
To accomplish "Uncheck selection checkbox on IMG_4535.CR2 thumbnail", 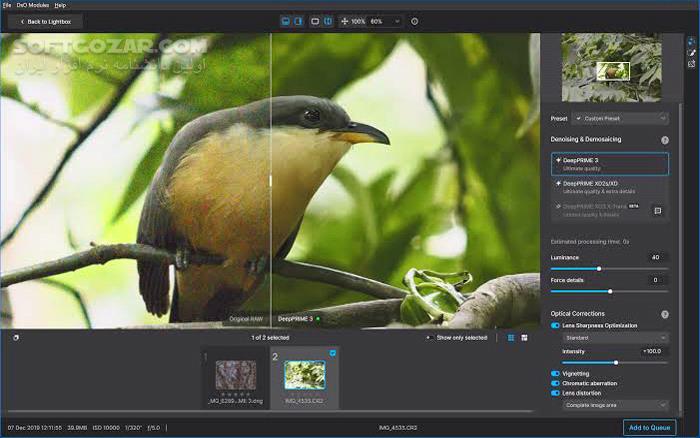I will pos(333,353).
